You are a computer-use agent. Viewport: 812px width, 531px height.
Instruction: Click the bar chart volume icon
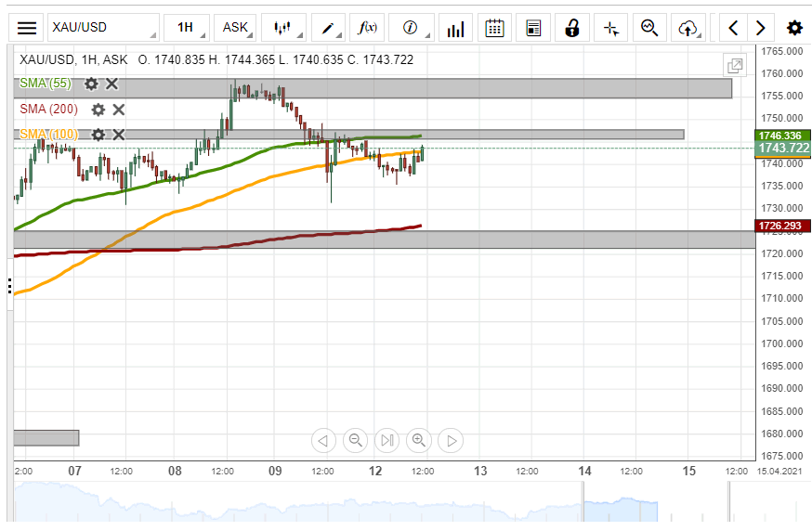[x=455, y=28]
